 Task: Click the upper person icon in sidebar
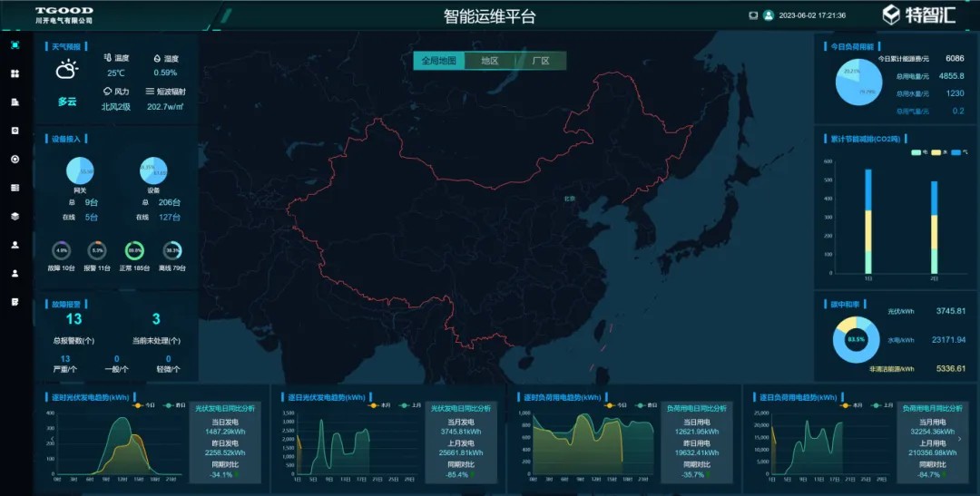tap(15, 245)
